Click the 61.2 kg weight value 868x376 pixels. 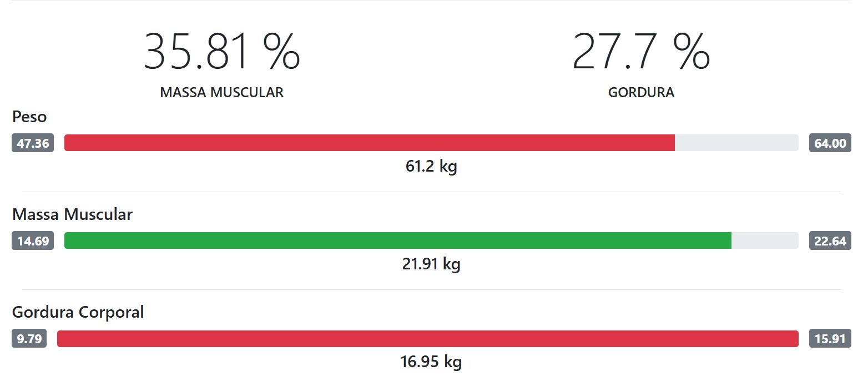coord(431,166)
